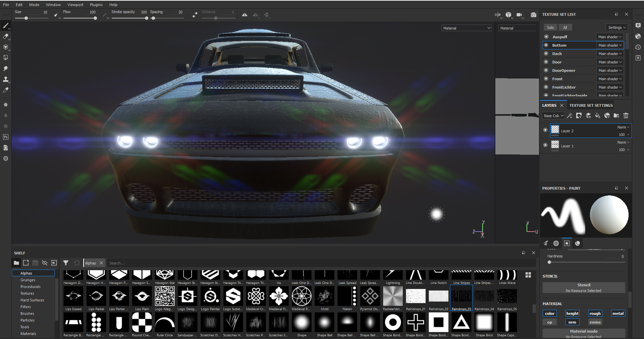Click the add mask icon in Layers
644x339 pixels.
pos(579,115)
